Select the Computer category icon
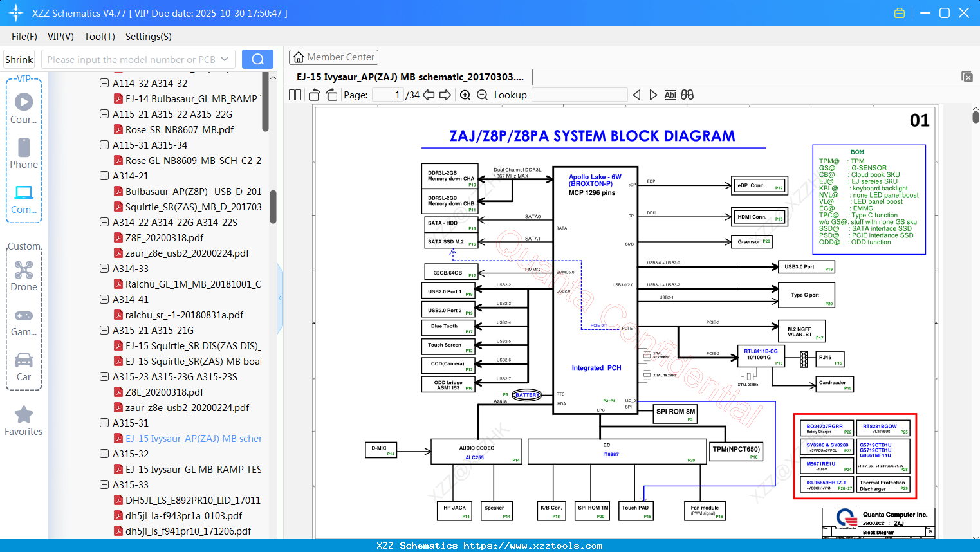The width and height of the screenshot is (980, 552). [24, 199]
